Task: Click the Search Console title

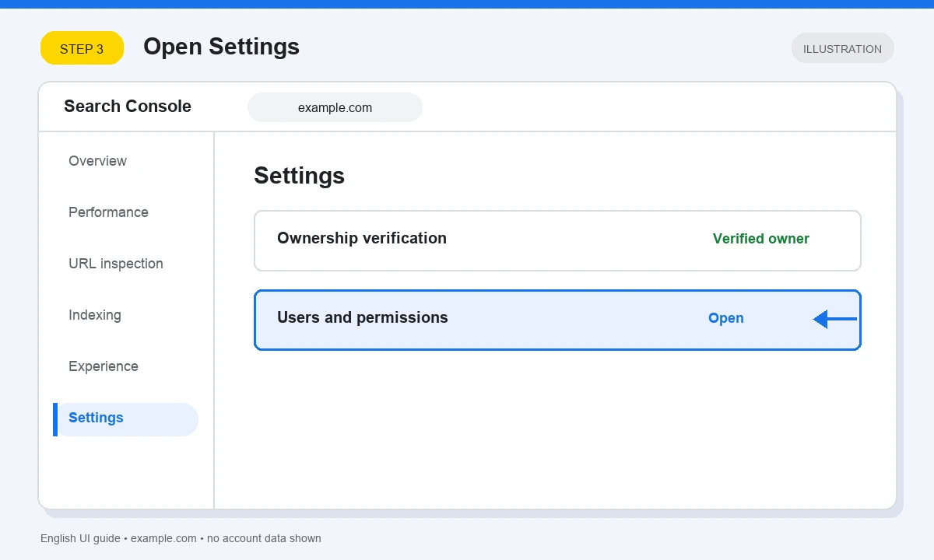Action: 128,107
